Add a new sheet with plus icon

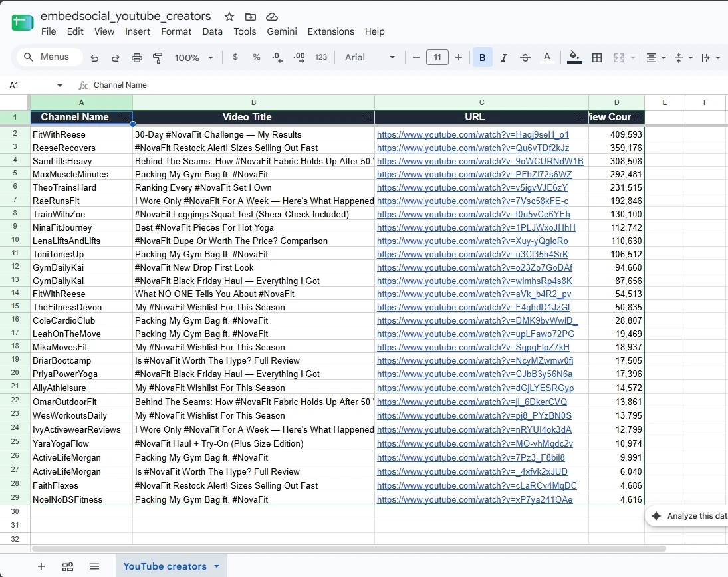tap(41, 566)
